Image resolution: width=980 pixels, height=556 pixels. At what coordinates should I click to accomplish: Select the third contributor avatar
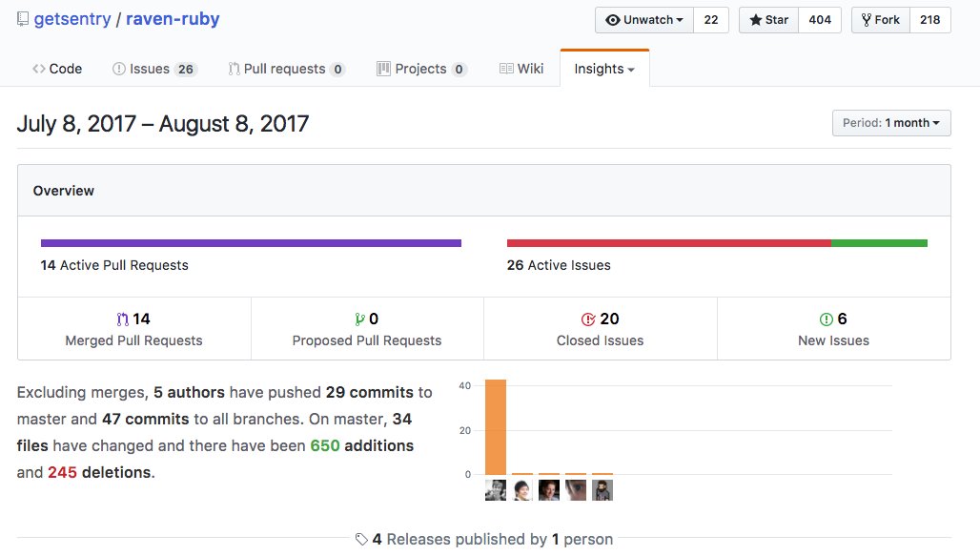pyautogui.click(x=549, y=490)
